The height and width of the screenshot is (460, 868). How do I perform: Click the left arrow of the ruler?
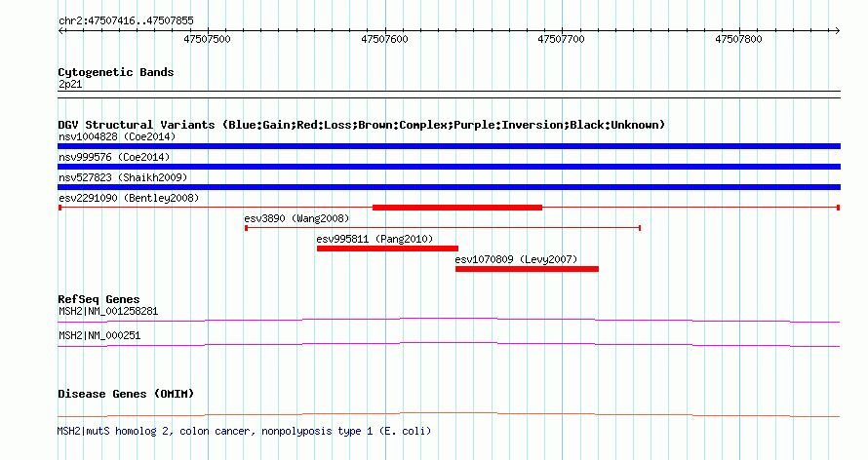tap(61, 31)
